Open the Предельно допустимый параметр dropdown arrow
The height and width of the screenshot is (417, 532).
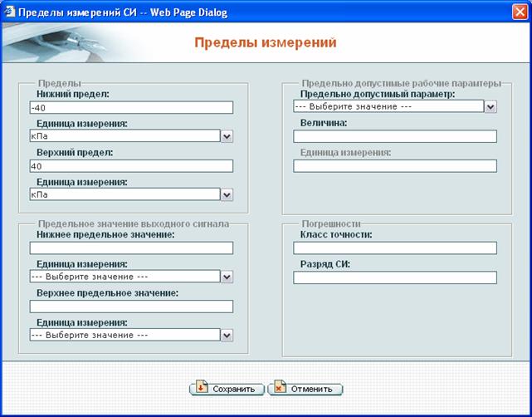(x=491, y=107)
